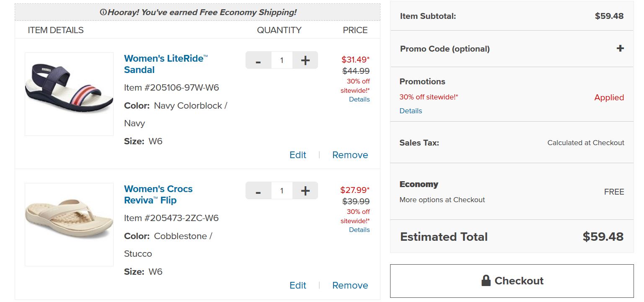Open Details under LiteRide Sandal price

360,99
